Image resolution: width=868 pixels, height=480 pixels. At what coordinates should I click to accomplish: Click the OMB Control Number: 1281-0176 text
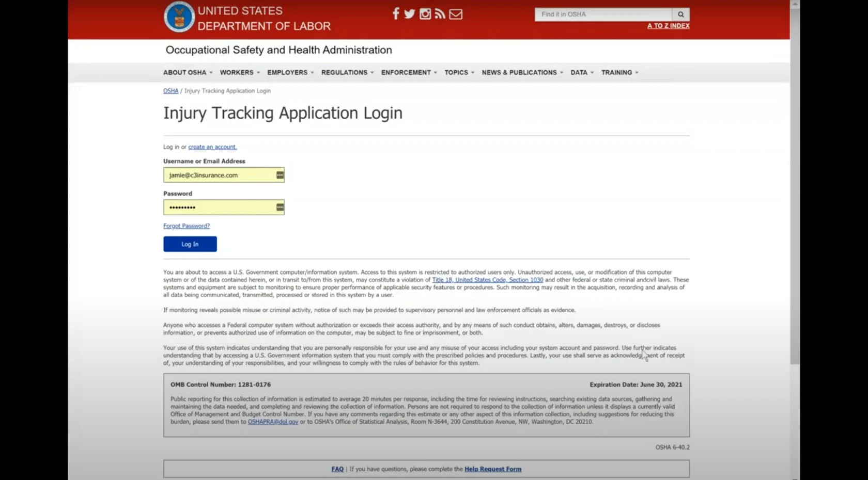[x=221, y=385]
